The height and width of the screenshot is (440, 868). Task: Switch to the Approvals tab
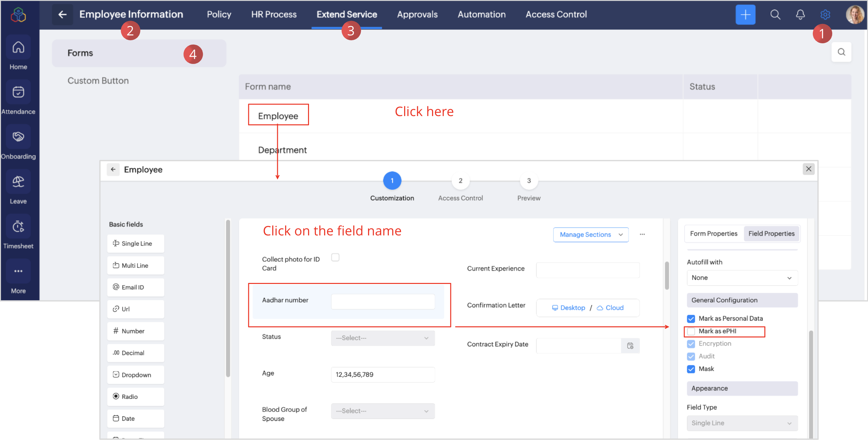(417, 14)
